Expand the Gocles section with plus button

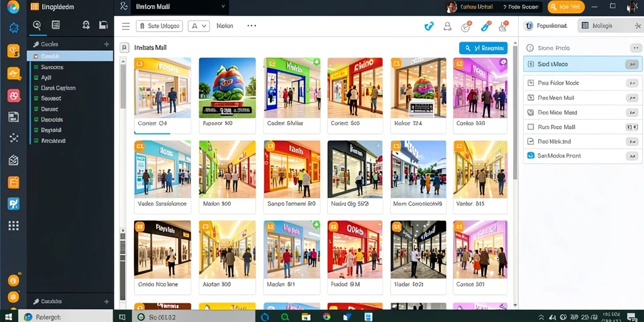tap(107, 44)
